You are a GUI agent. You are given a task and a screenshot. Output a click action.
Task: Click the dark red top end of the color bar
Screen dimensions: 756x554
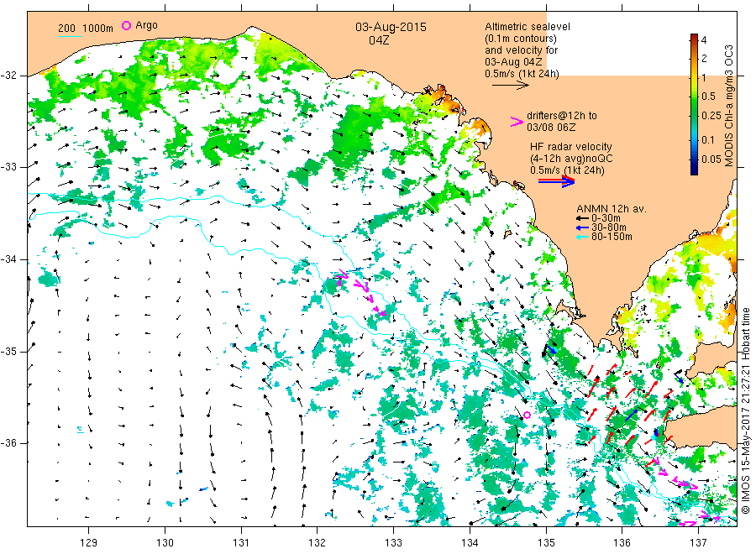694,37
